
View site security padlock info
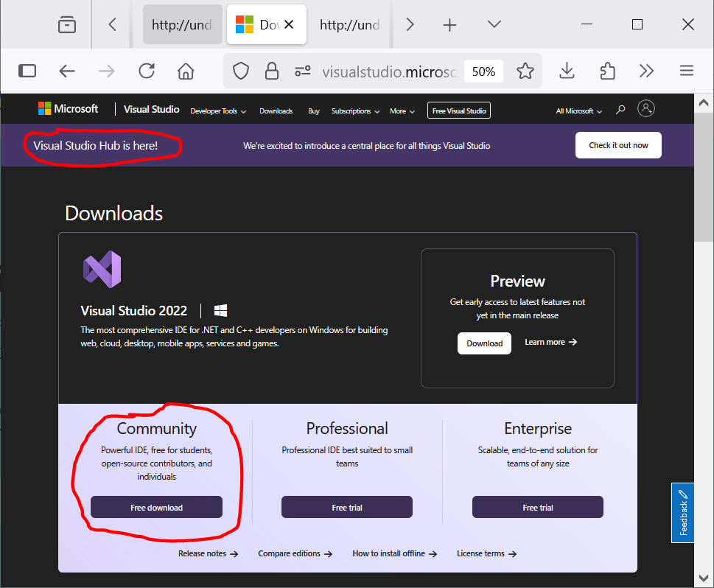(x=272, y=71)
